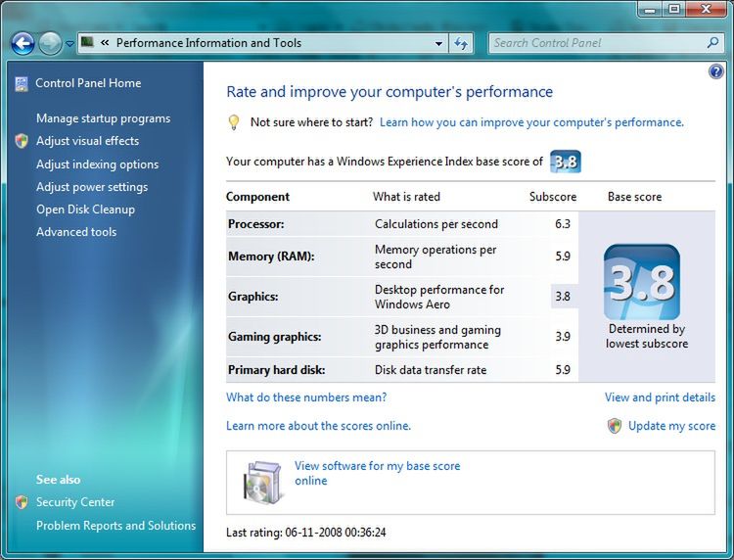Click the Refresh button beside address bar

(x=461, y=43)
